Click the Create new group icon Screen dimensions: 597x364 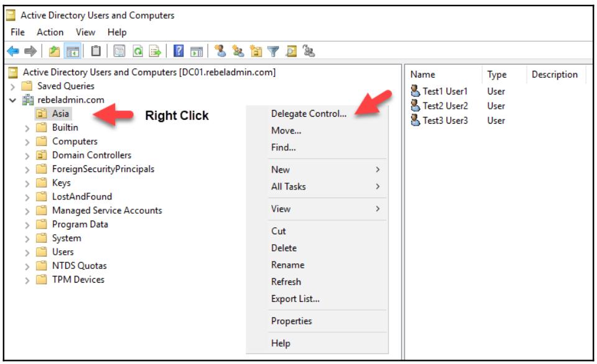point(237,52)
